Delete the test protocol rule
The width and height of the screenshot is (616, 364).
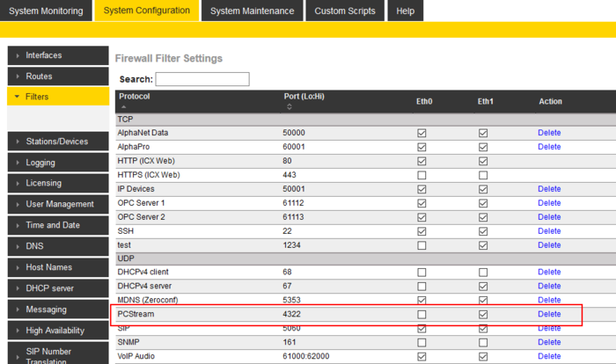pyautogui.click(x=549, y=245)
